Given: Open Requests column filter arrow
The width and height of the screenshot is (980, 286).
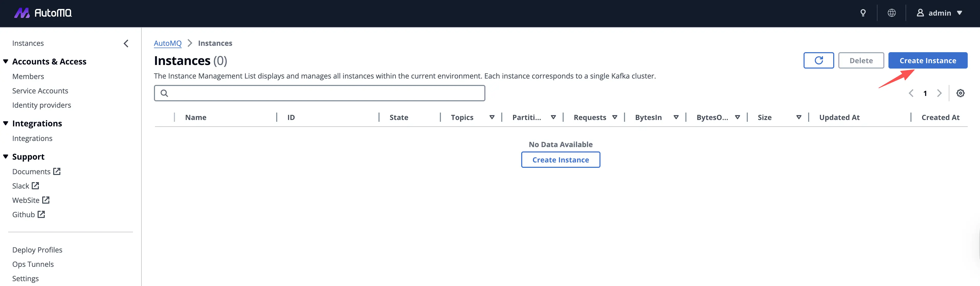Looking at the screenshot, I should point(614,117).
